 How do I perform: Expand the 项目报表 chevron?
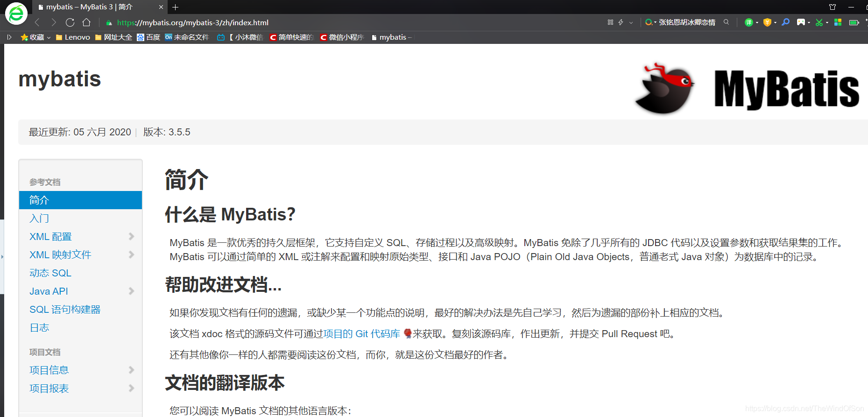131,388
